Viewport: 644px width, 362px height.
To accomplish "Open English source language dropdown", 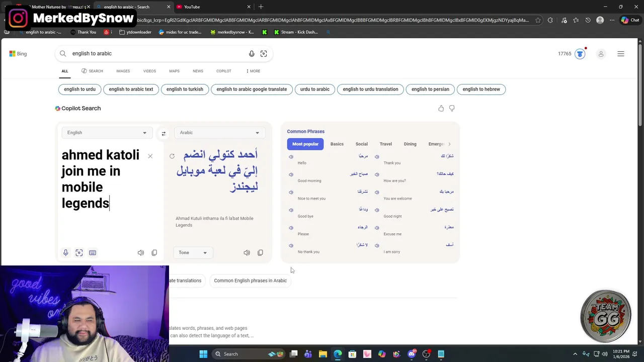I will click(x=107, y=133).
